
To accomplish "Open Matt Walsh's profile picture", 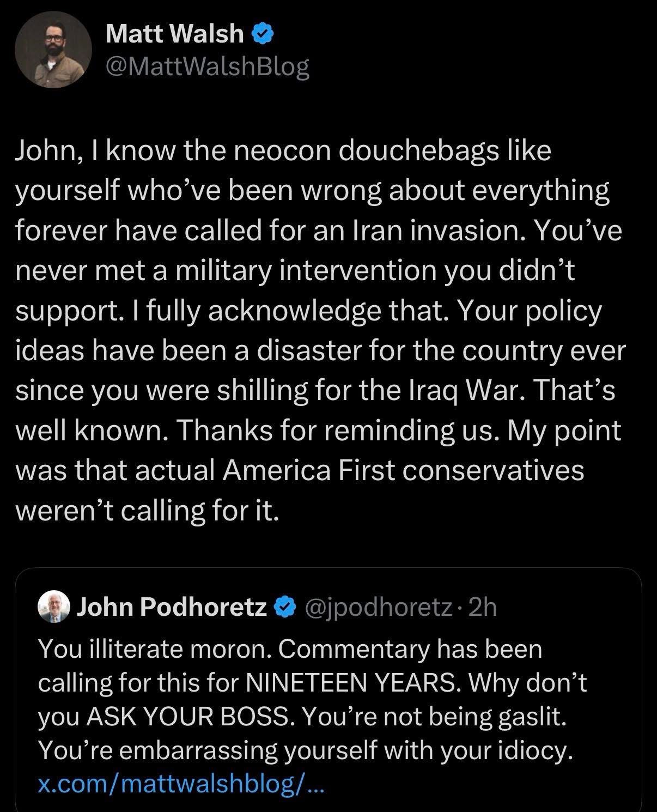I will [53, 50].
